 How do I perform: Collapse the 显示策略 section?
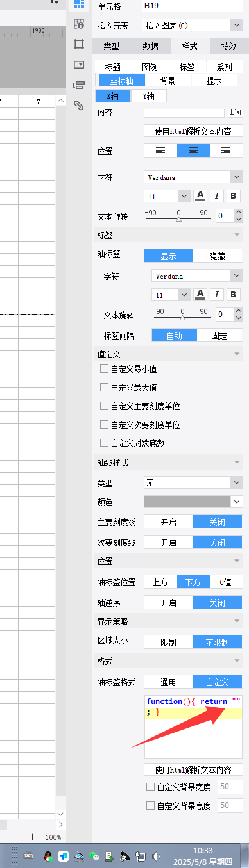click(237, 621)
